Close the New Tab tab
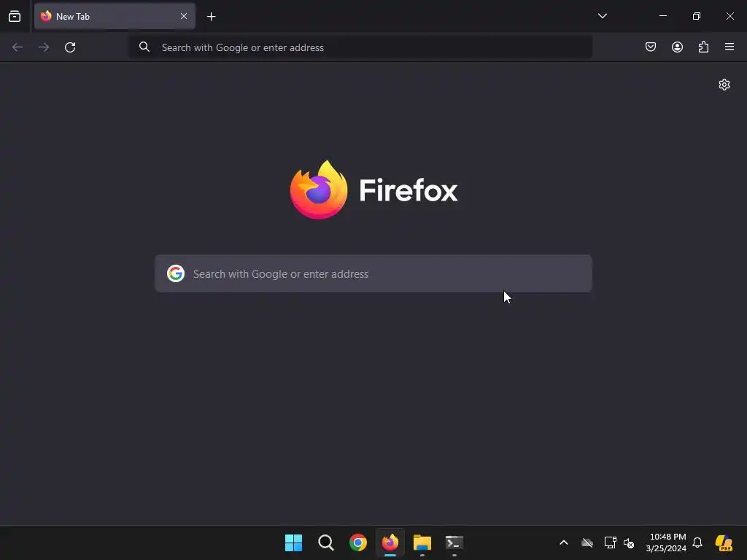The height and width of the screenshot is (560, 747). click(x=183, y=16)
